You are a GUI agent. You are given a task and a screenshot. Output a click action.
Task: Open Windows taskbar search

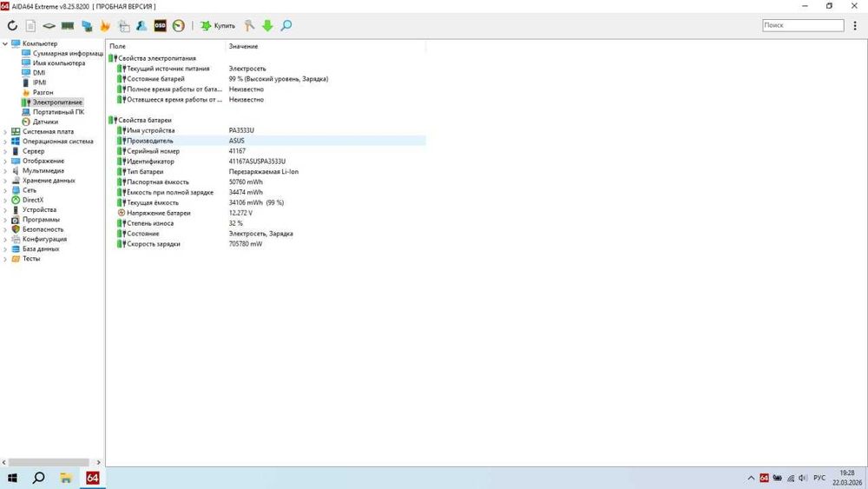(x=39, y=478)
